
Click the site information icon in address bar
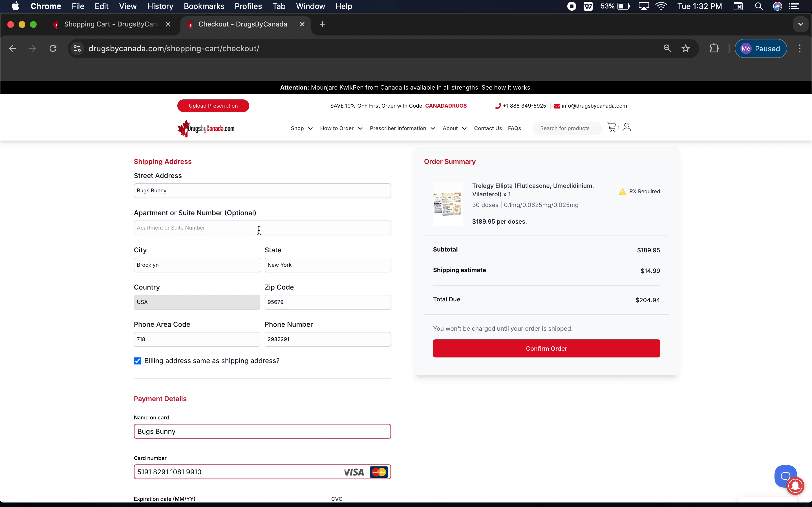pos(77,49)
